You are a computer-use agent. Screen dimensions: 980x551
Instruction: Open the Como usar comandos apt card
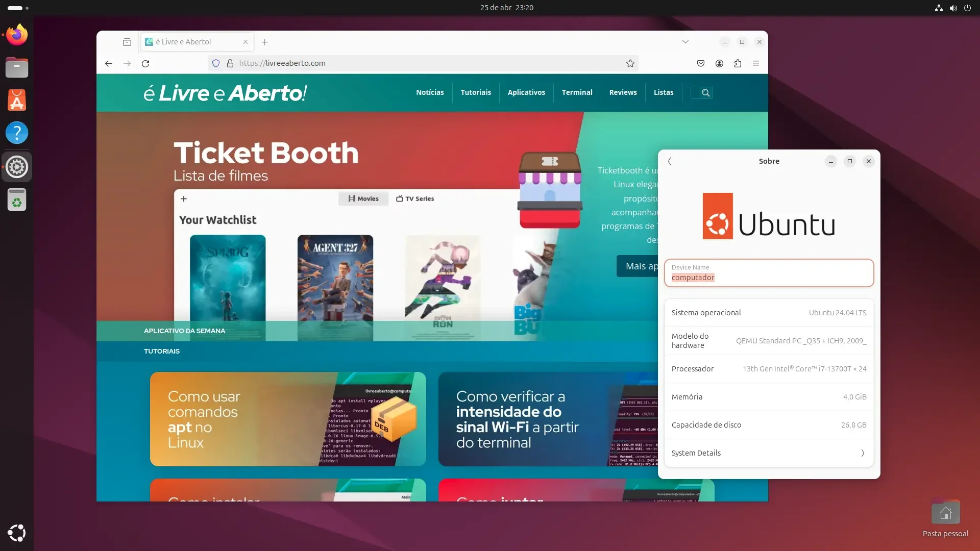[x=288, y=419]
